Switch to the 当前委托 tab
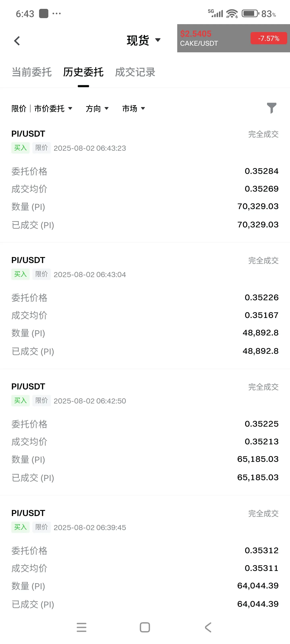This screenshot has width=290, height=644. (32, 72)
